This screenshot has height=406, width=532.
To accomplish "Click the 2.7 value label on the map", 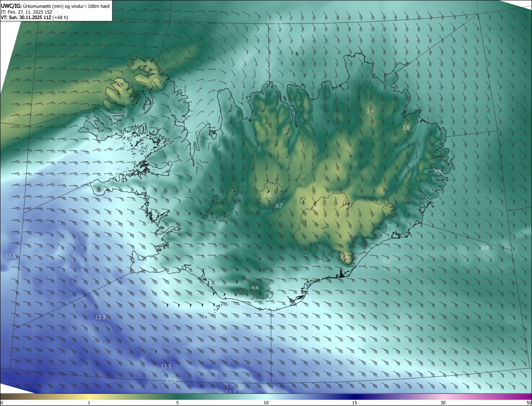I will coord(10,120).
